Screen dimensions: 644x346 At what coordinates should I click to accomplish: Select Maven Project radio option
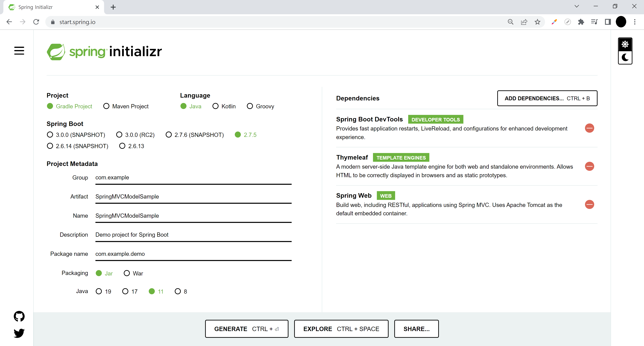tap(106, 106)
